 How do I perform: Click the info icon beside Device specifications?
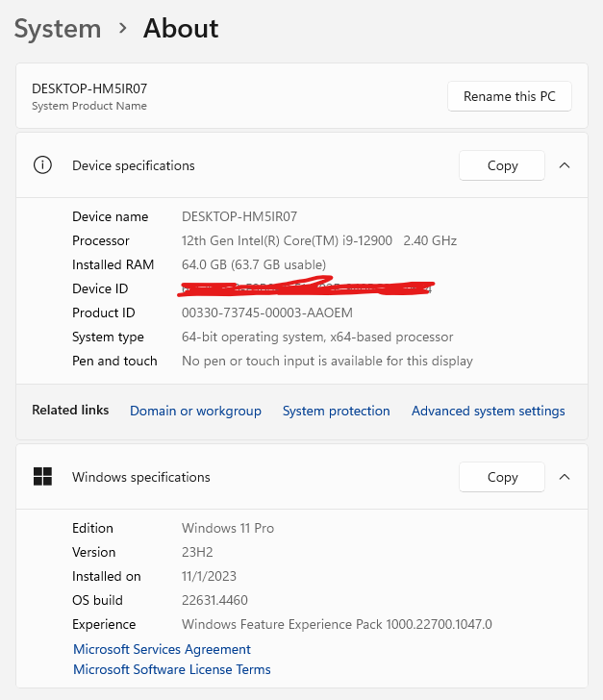[x=42, y=165]
